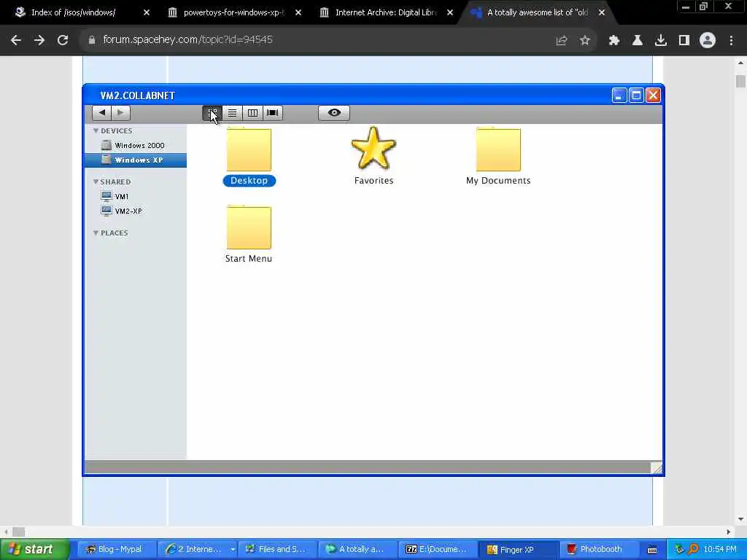
Task: Go forward in the VM2.COLLABNET window
Action: point(120,113)
